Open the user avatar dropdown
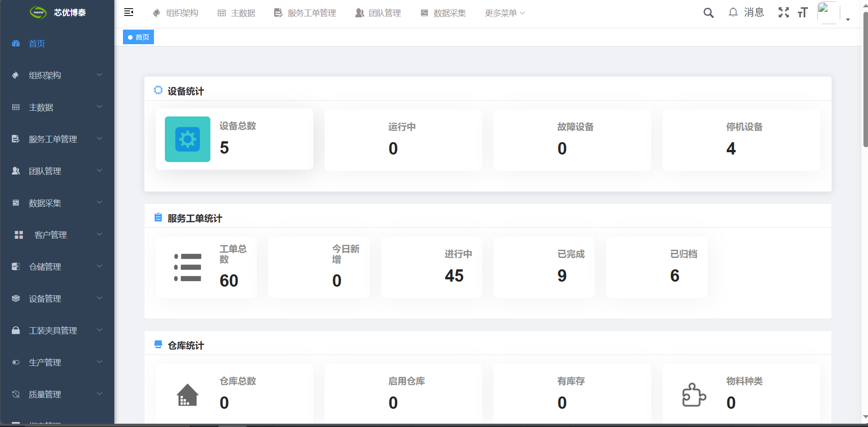868x427 pixels. [x=834, y=13]
